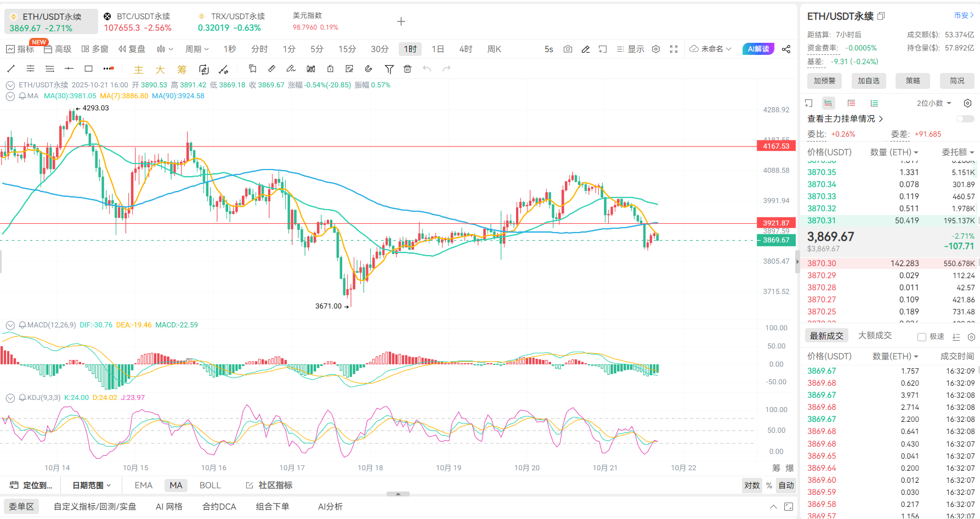Image resolution: width=980 pixels, height=519 pixels.
Task: Click the screenshot camera icon
Action: 568,49
